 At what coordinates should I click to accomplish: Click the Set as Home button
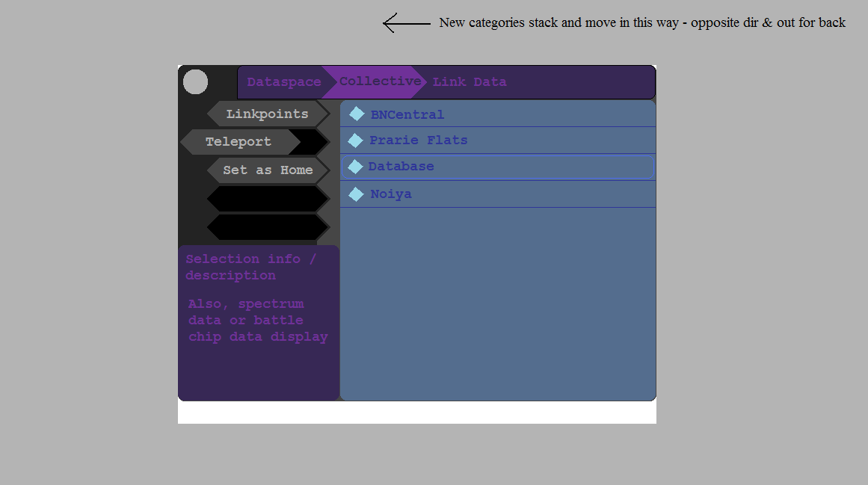(268, 170)
